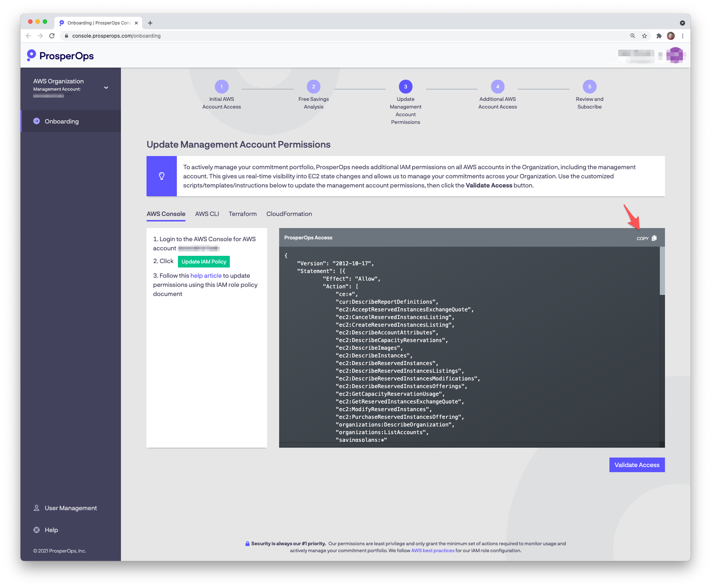Click the COPY label in code header
The height and width of the screenshot is (588, 711).
[642, 239]
